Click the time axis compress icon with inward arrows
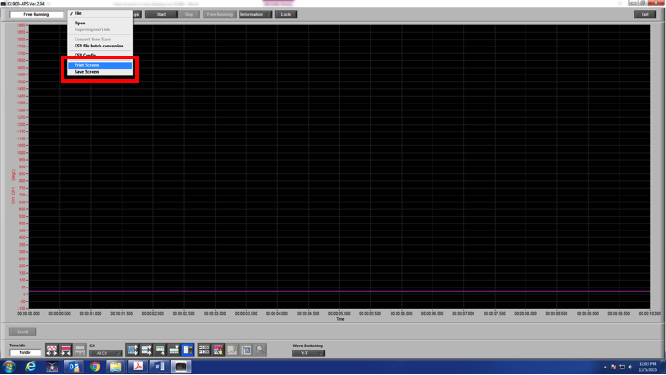The height and width of the screenshot is (375, 666). point(65,350)
